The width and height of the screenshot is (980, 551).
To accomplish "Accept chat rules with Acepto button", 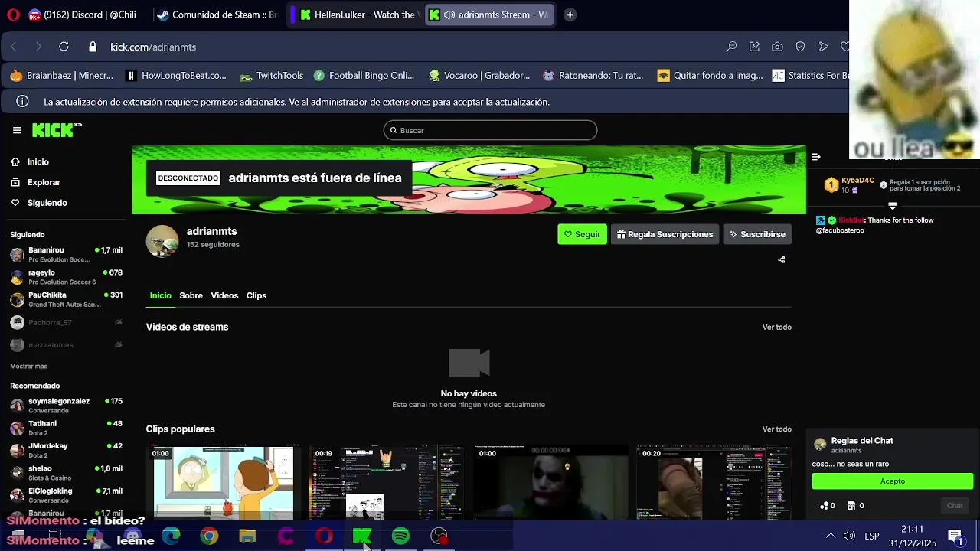I will click(x=893, y=481).
